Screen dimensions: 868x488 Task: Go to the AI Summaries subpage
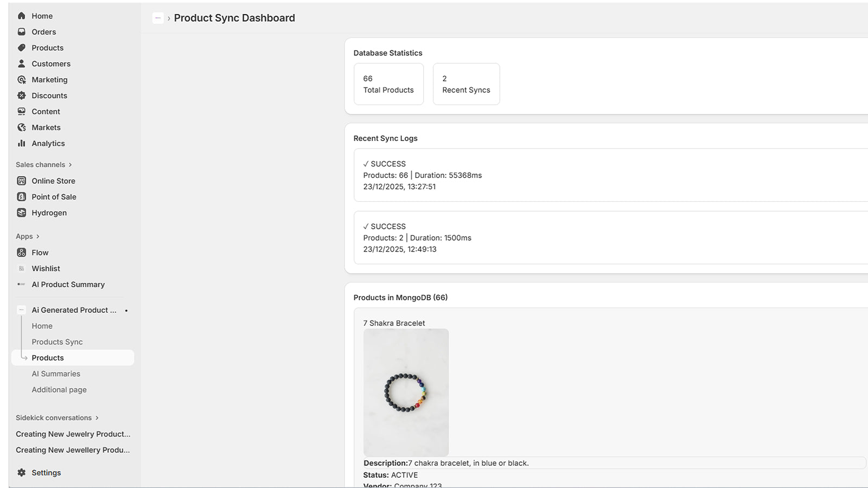click(x=56, y=374)
